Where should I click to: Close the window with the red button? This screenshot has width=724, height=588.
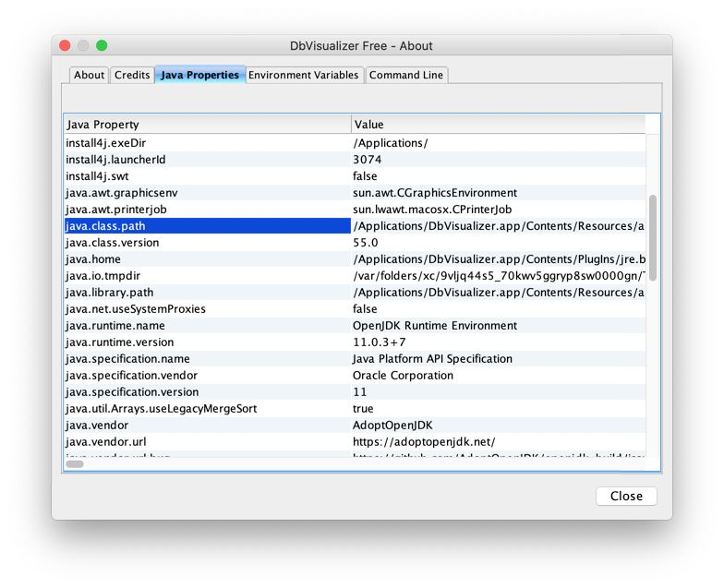coord(65,46)
